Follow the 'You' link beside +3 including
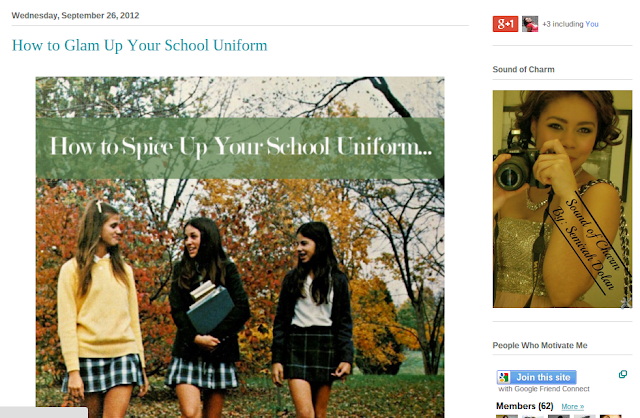This screenshot has height=418, width=640. pos(592,24)
